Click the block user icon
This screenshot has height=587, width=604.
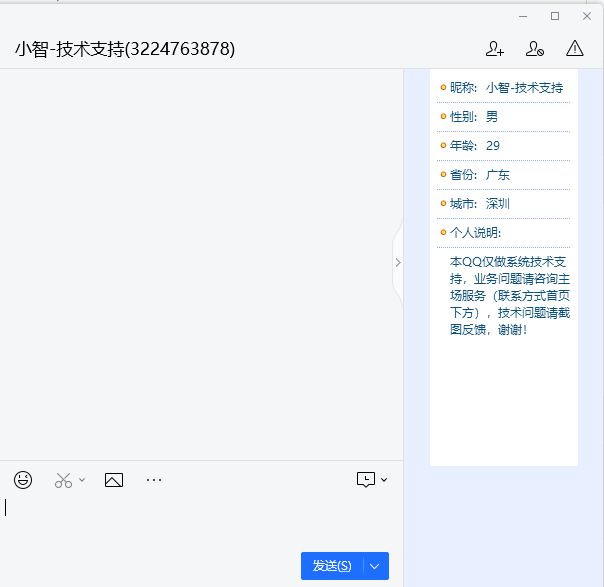[x=535, y=49]
